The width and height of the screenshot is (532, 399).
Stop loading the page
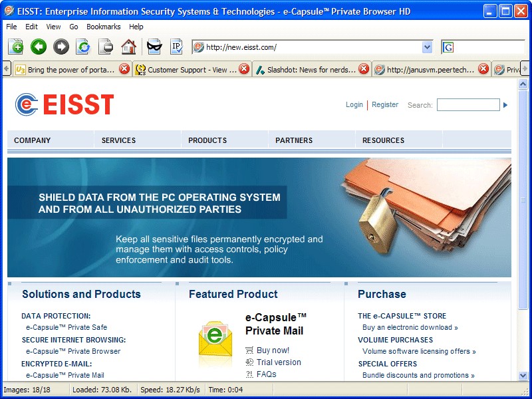[106, 47]
